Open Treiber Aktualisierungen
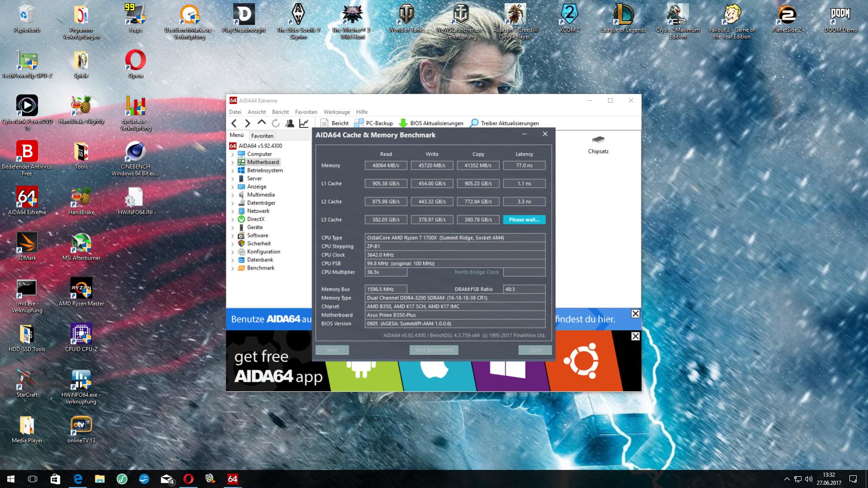Screen dimensions: 868x488 point(505,123)
